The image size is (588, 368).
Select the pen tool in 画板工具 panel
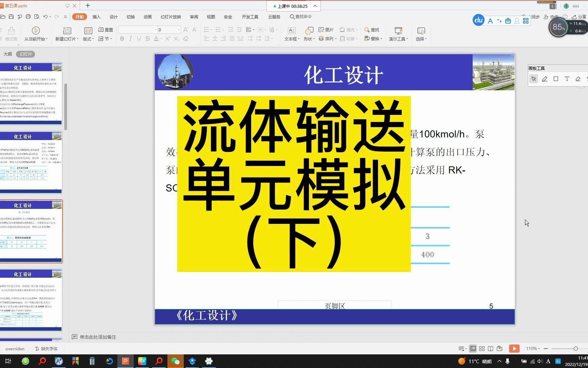point(544,79)
